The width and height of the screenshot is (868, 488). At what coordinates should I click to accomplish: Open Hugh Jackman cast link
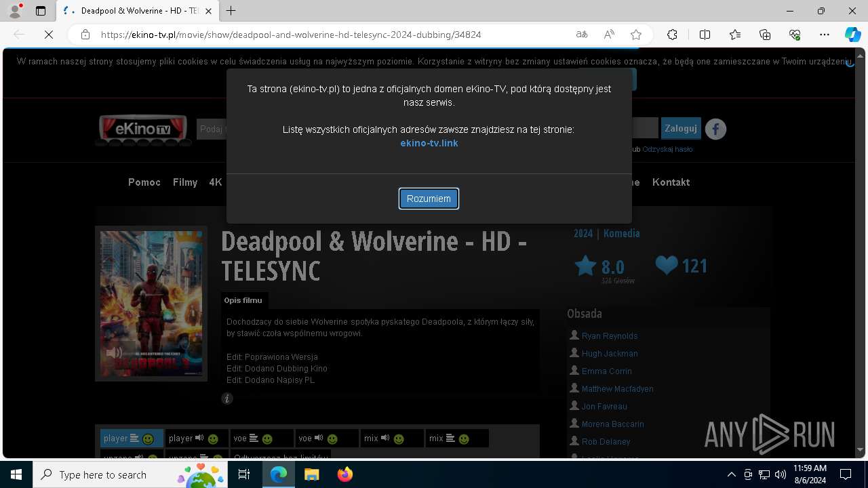610,354
